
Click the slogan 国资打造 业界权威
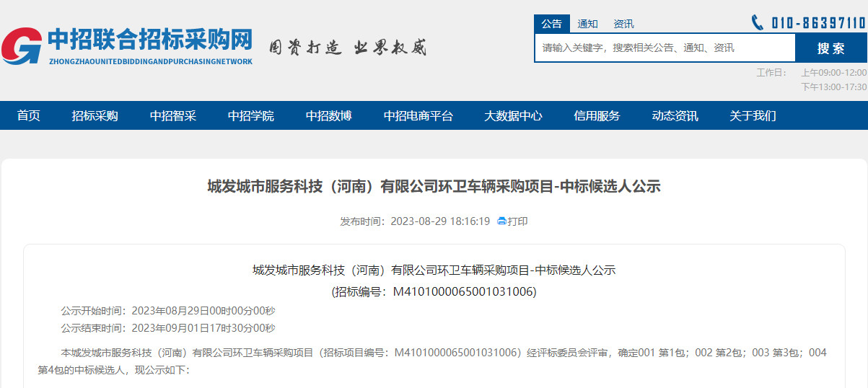(348, 48)
